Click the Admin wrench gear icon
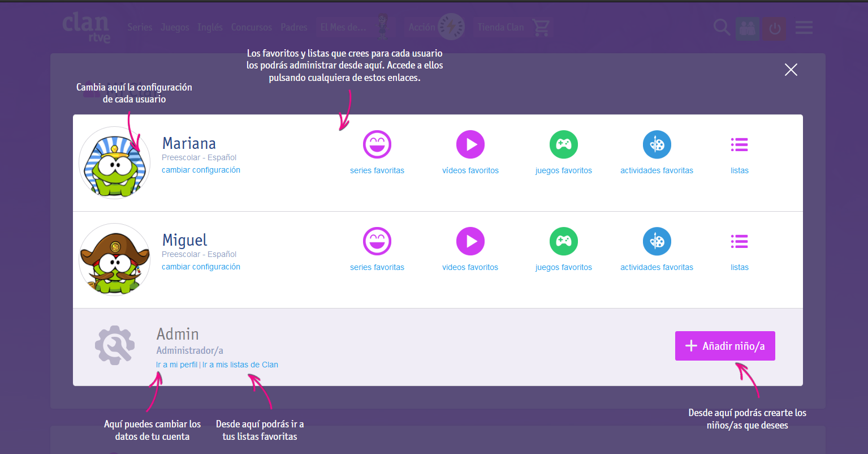868x454 pixels. click(115, 345)
